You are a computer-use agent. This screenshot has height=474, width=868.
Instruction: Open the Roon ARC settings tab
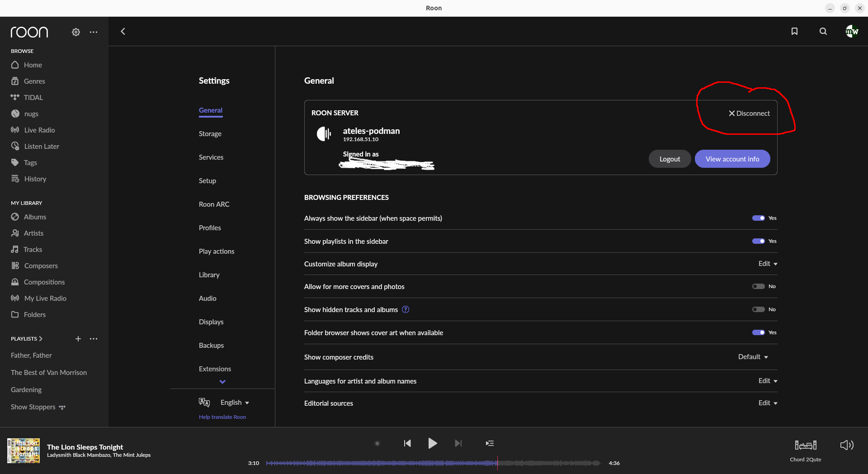click(x=214, y=204)
